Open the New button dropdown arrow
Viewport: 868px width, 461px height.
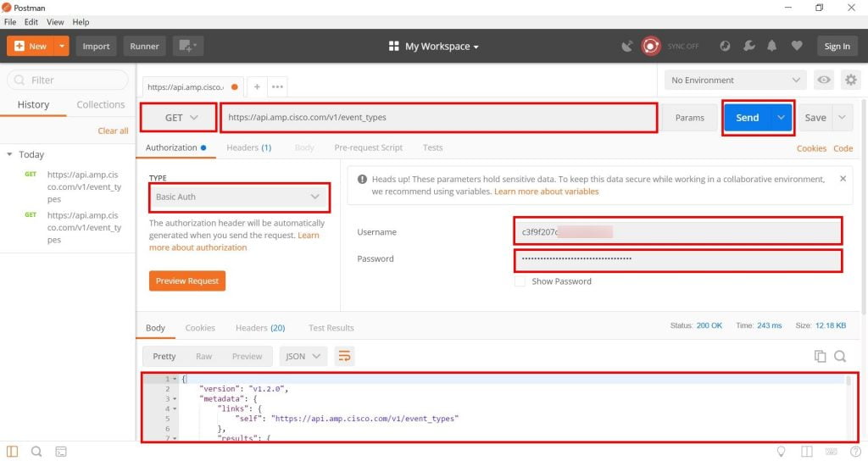point(62,46)
